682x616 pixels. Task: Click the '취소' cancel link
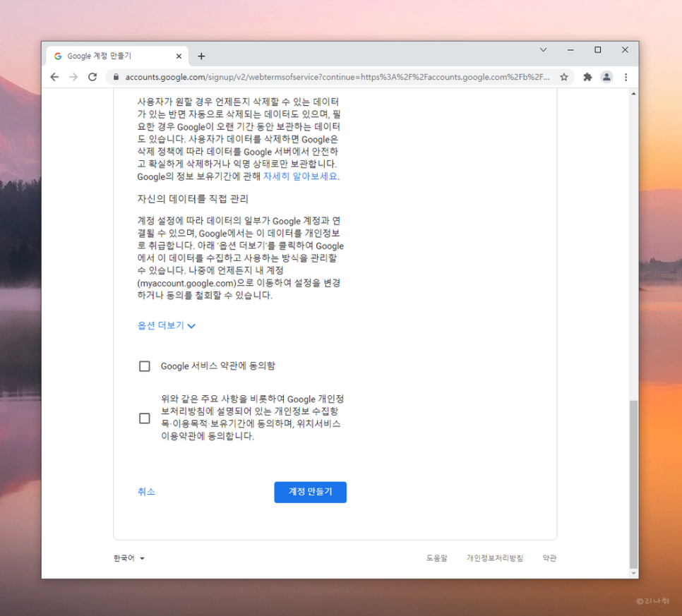click(147, 492)
